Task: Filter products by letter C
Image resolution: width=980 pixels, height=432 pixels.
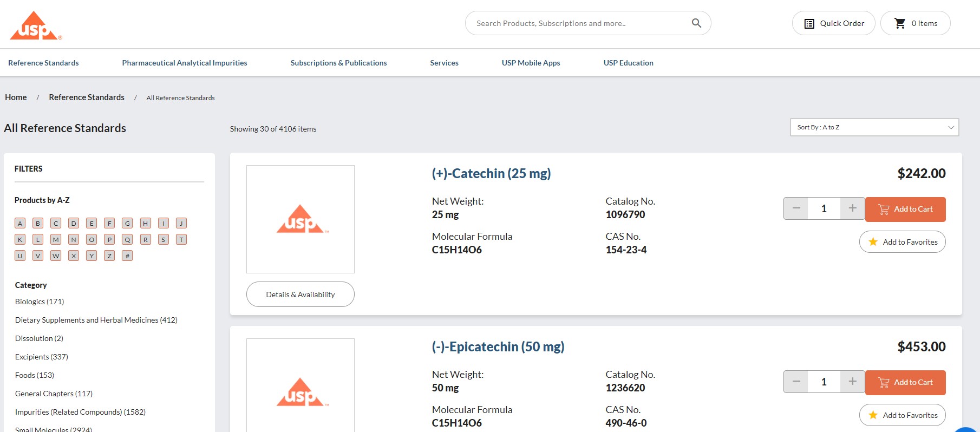Action: tap(56, 223)
